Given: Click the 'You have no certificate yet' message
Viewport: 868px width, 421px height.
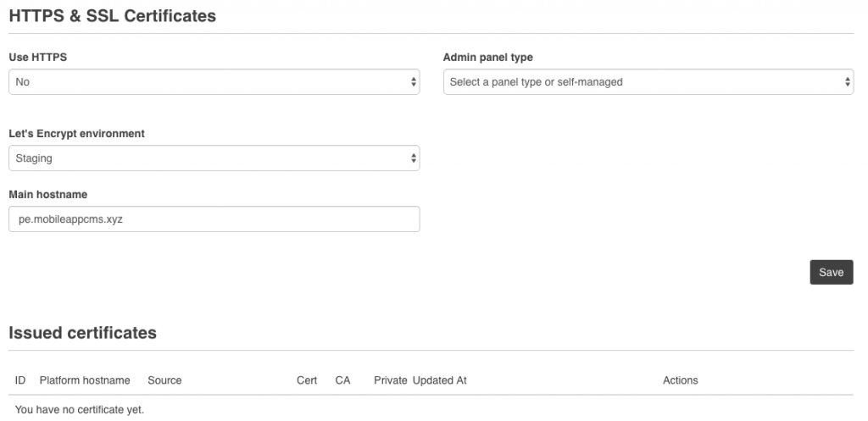Looking at the screenshot, I should tap(79, 409).
